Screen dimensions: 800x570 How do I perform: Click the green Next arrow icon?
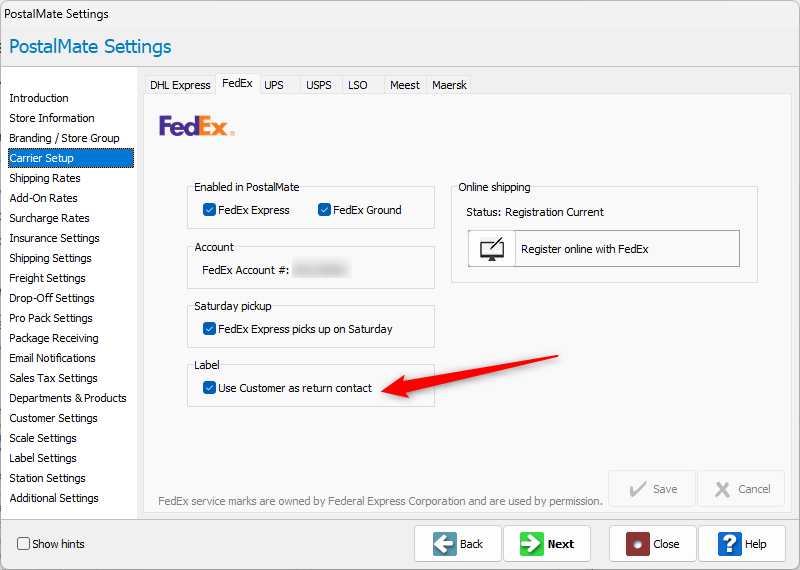[x=532, y=544]
